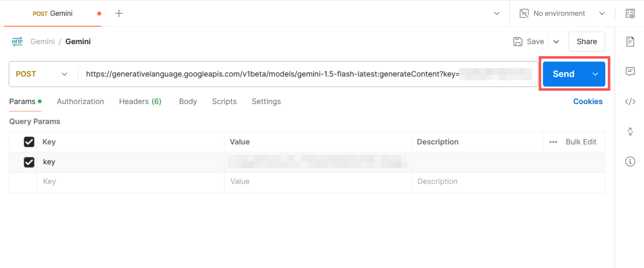This screenshot has height=268, width=644.
Task: Open the Documentation icon in right sidebar
Action: [630, 41]
